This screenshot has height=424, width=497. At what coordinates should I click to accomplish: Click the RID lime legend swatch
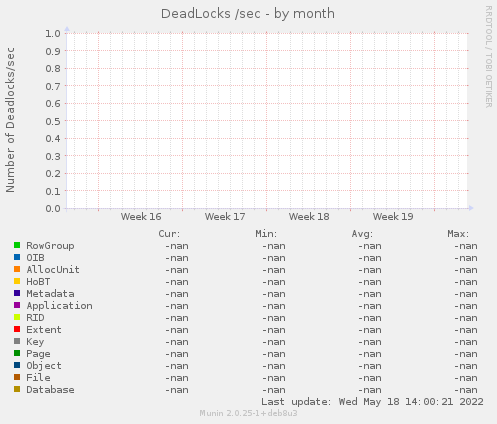coord(17,317)
